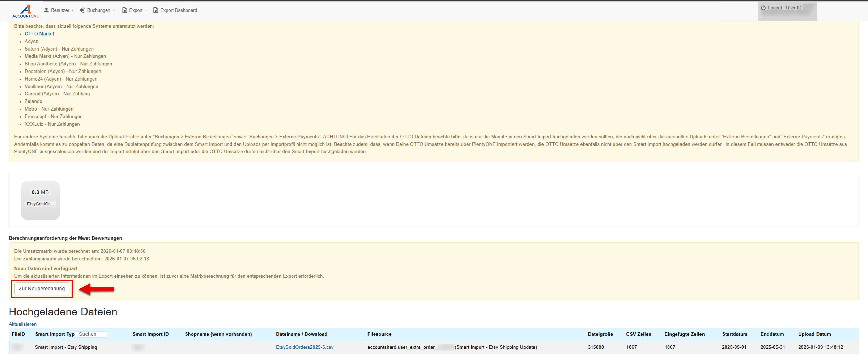
Task: Download EtsySoldOrders2025-5.csv file
Action: (x=304, y=347)
